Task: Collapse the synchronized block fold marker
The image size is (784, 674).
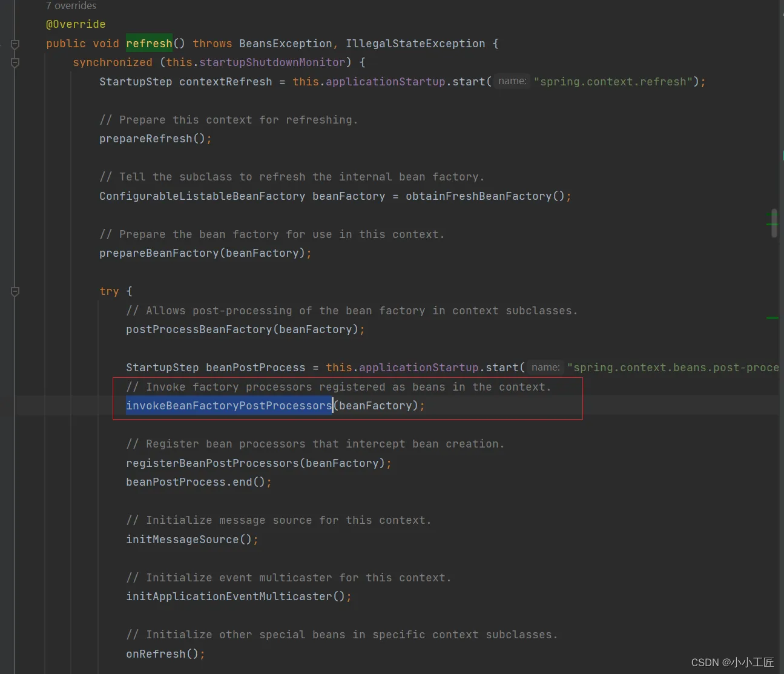Action: click(15, 62)
